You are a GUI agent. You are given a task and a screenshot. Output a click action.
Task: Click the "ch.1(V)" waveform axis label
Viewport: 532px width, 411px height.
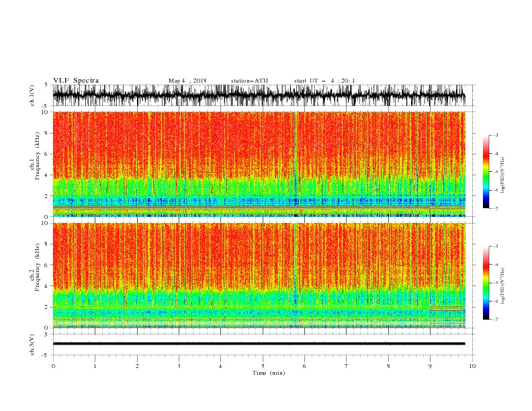(x=32, y=95)
